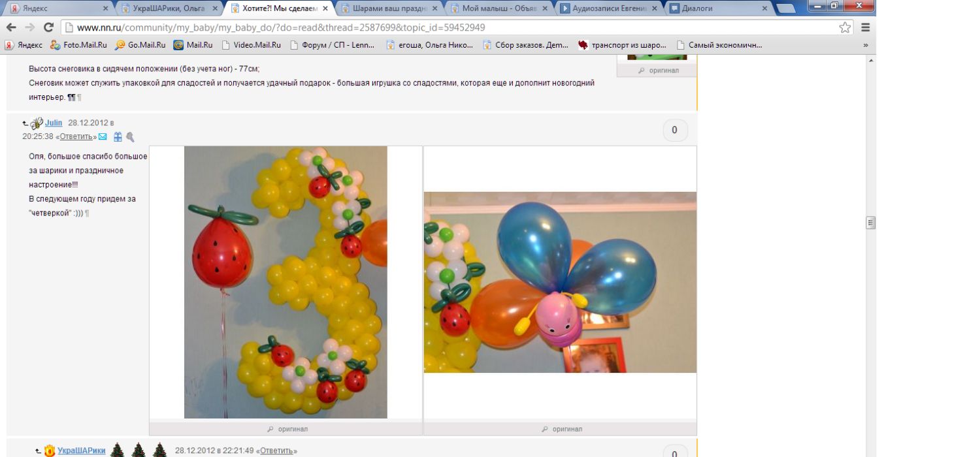980x457 pixels.
Task: Send Julin a message via envelope icon
Action: (103, 136)
